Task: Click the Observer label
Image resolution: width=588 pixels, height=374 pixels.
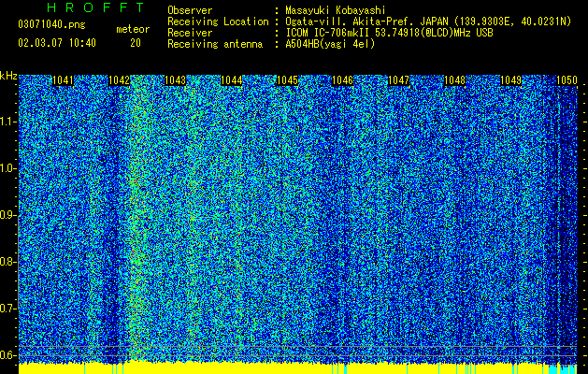Action: (x=190, y=10)
